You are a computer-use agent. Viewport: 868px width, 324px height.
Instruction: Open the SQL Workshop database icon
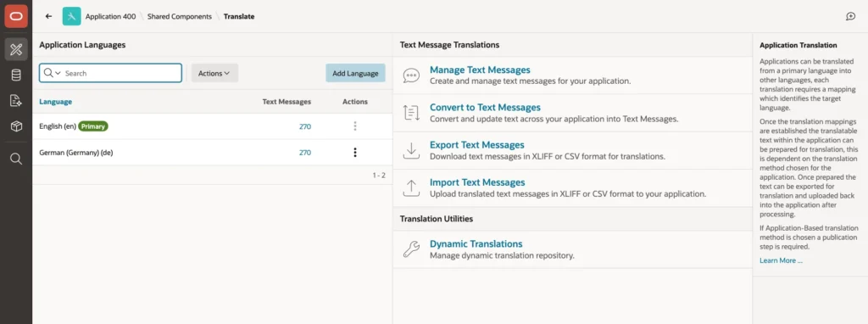(x=16, y=75)
